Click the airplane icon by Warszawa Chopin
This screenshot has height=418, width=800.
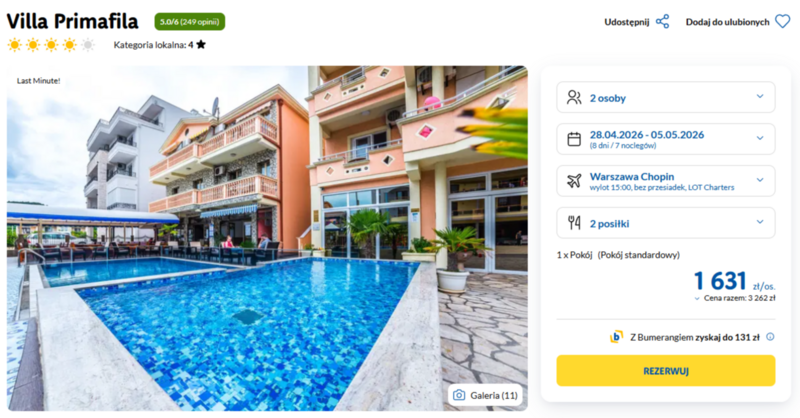(x=574, y=181)
